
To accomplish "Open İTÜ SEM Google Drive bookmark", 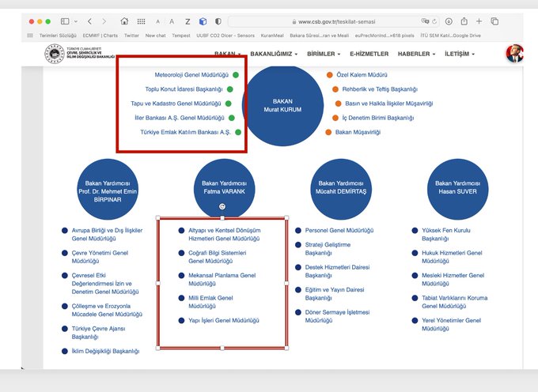I will [x=450, y=36].
